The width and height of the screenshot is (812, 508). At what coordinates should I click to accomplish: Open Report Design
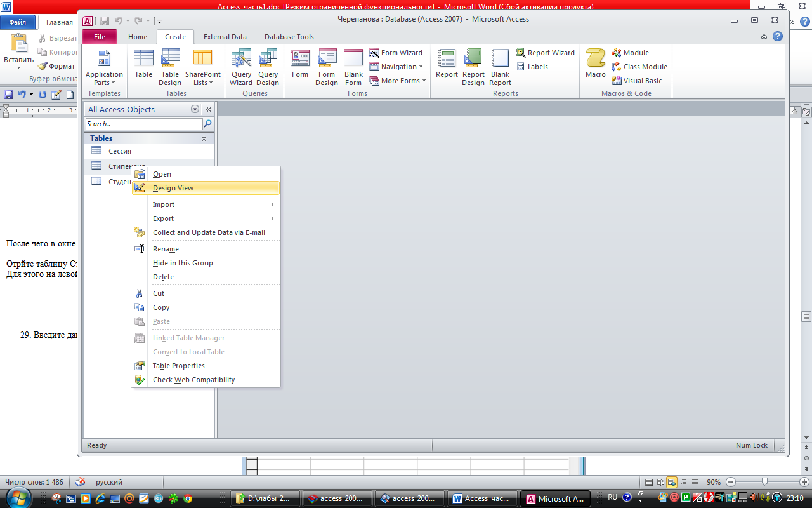point(473,67)
